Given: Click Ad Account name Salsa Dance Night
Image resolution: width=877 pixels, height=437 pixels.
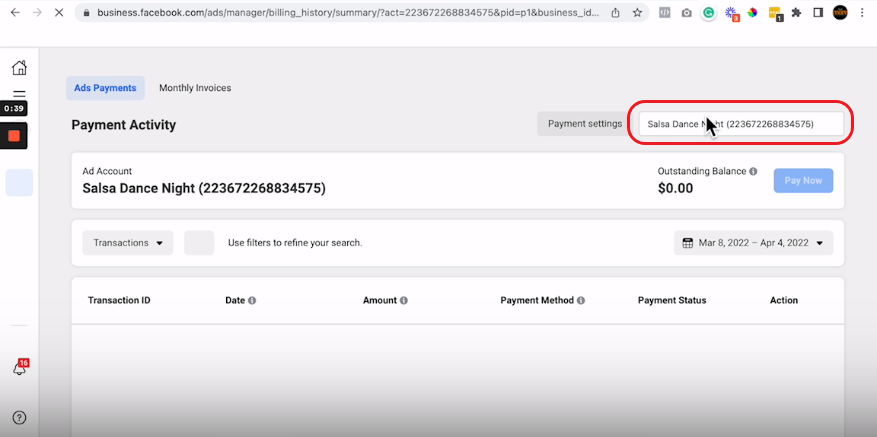Looking at the screenshot, I should tap(204, 188).
